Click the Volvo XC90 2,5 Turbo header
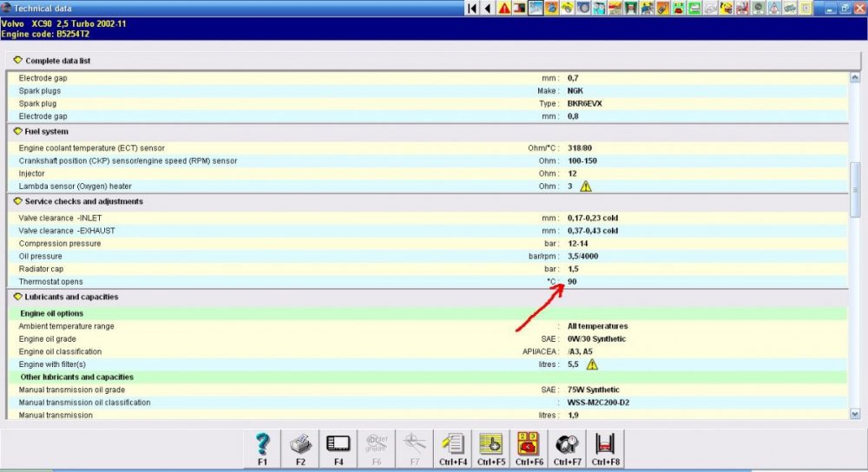Screen dimensions: 868x472 point(63,23)
